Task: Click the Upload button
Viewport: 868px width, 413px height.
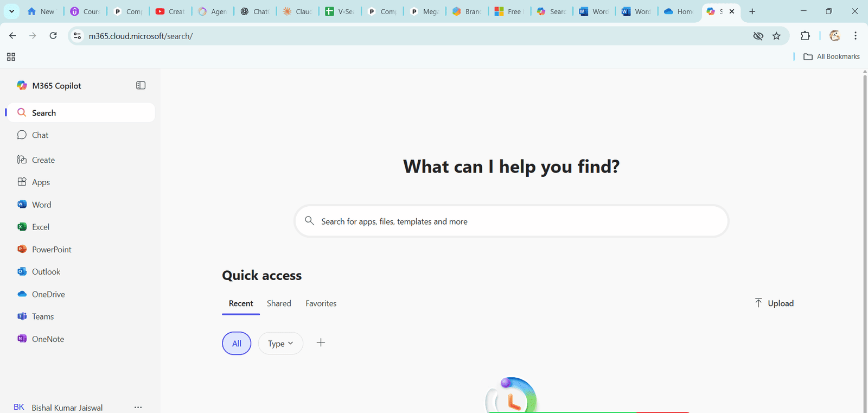Action: tap(774, 303)
